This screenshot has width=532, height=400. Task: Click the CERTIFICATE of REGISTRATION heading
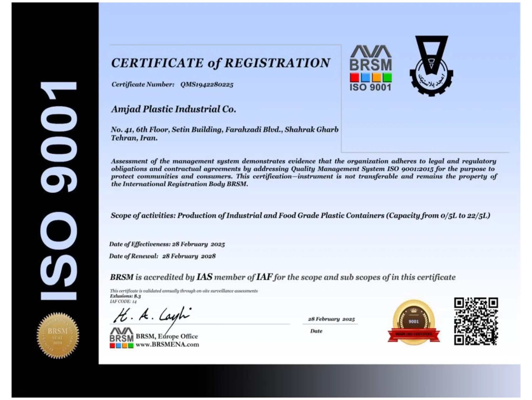220,63
